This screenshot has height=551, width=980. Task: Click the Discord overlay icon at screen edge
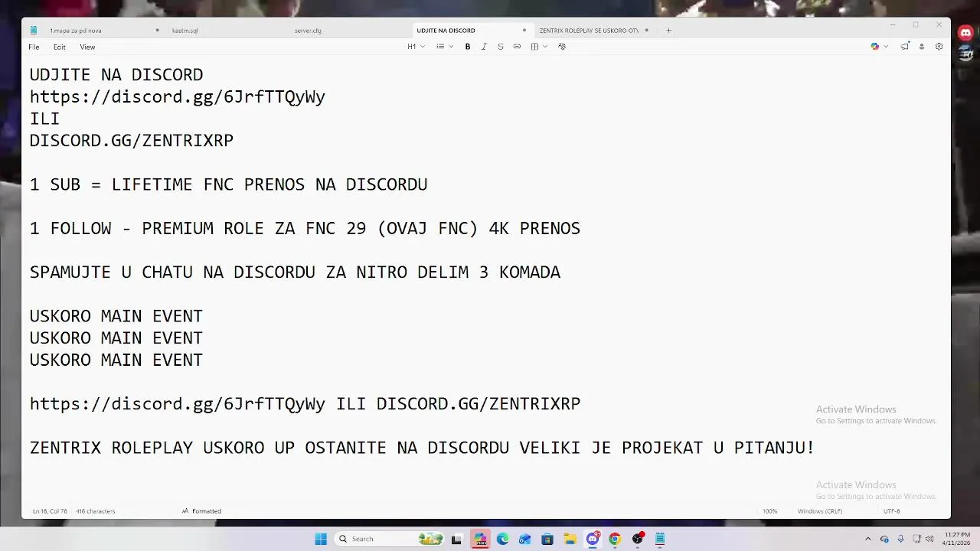tap(965, 33)
